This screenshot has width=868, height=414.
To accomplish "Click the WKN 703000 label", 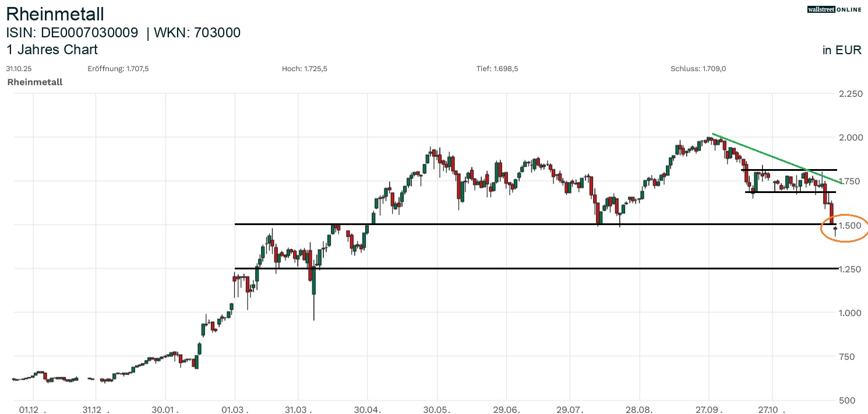I will coord(198,33).
